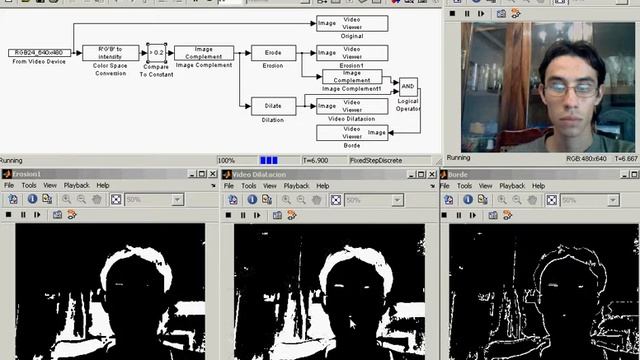Select the Dilate block in model
640x360 pixels.
[273, 106]
